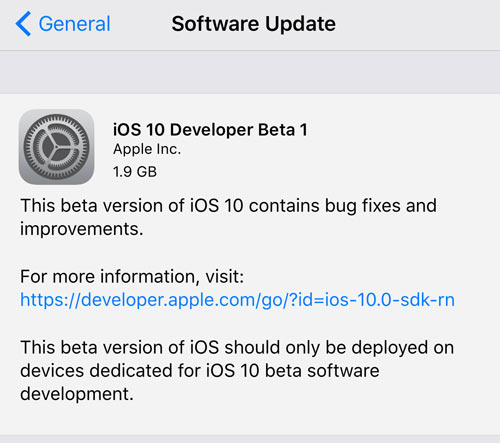Tap the gray spacer section below header
This screenshot has width=500, height=443.
point(250,72)
